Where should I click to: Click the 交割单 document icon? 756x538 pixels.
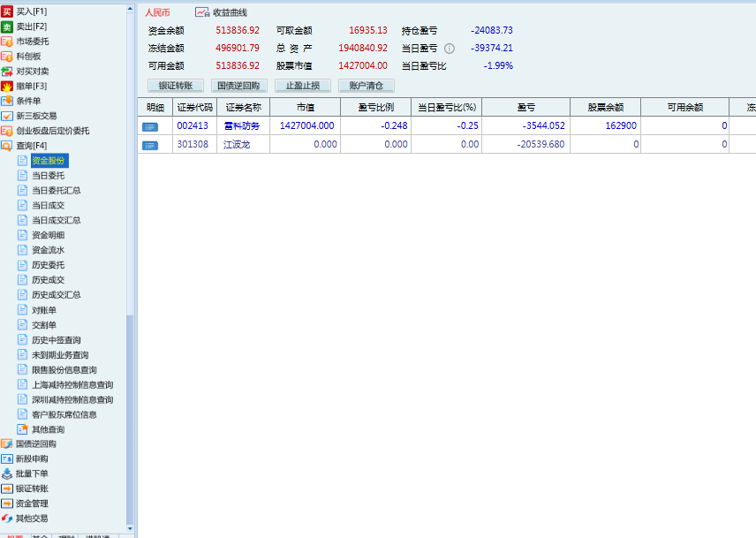[x=22, y=324]
